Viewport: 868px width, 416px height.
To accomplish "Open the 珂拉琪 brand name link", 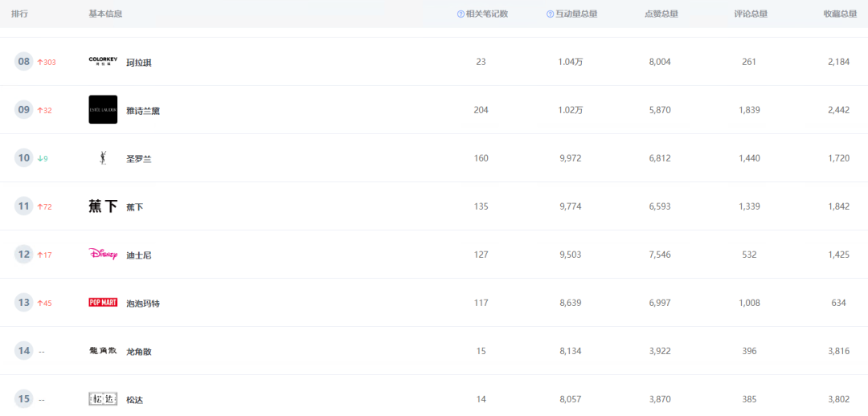I will pyautogui.click(x=139, y=63).
